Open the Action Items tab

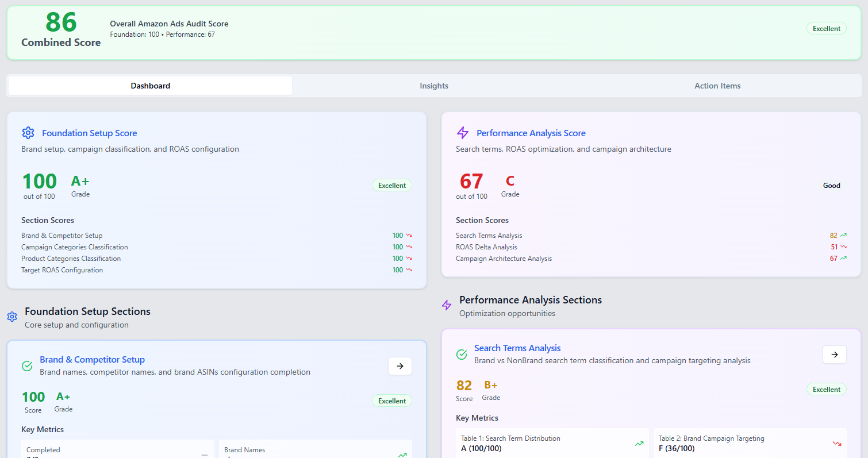coord(717,85)
